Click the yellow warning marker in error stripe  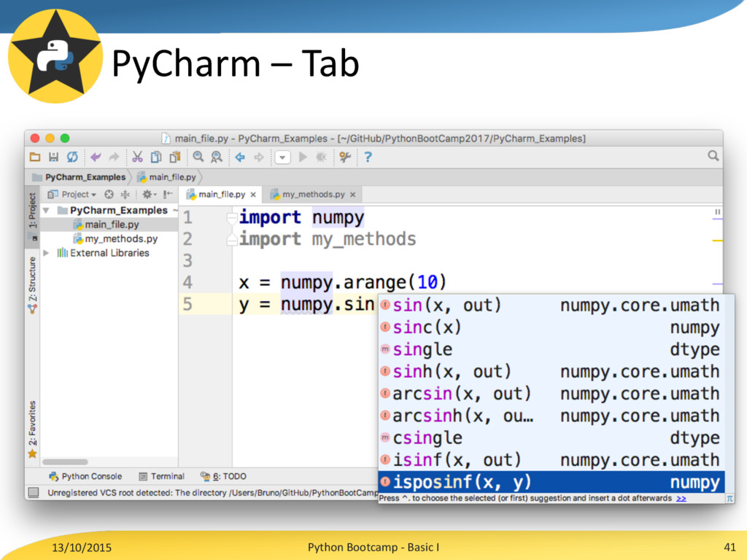point(718,241)
